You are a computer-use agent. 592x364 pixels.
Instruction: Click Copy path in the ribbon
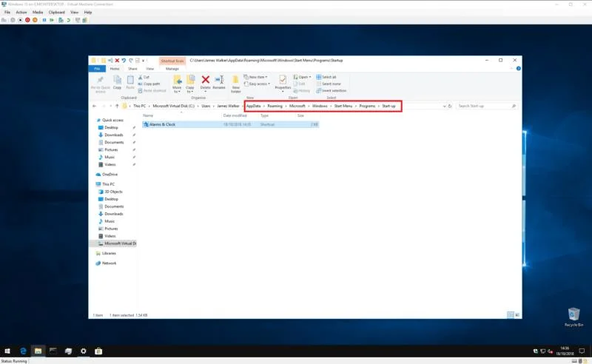[149, 84]
